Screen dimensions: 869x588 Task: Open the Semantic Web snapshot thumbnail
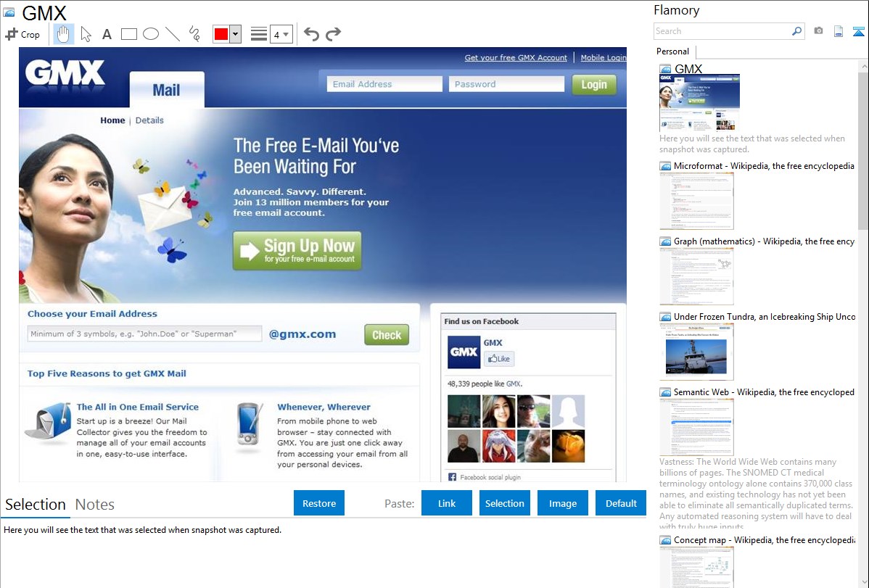(x=696, y=427)
